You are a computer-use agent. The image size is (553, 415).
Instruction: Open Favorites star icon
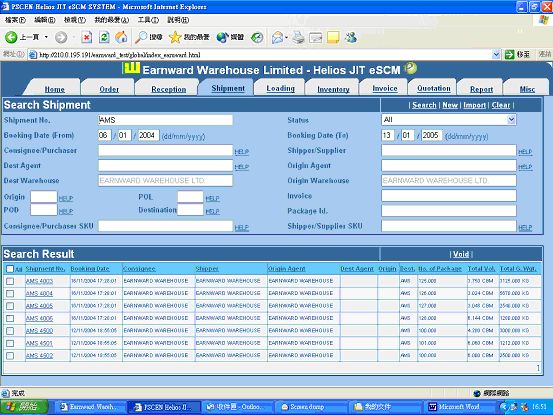pos(175,37)
